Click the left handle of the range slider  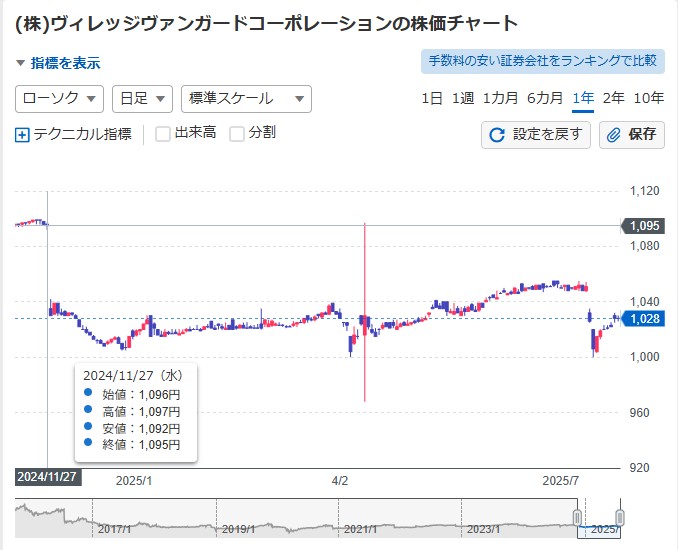pyautogui.click(x=577, y=518)
